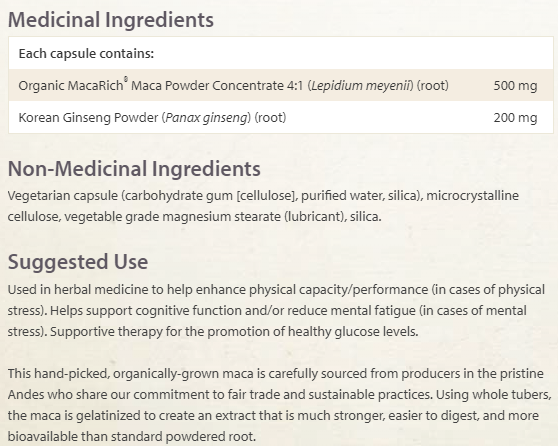Click the Suggested Use heading
This screenshot has height=446, width=558.
pyautogui.click(x=78, y=262)
